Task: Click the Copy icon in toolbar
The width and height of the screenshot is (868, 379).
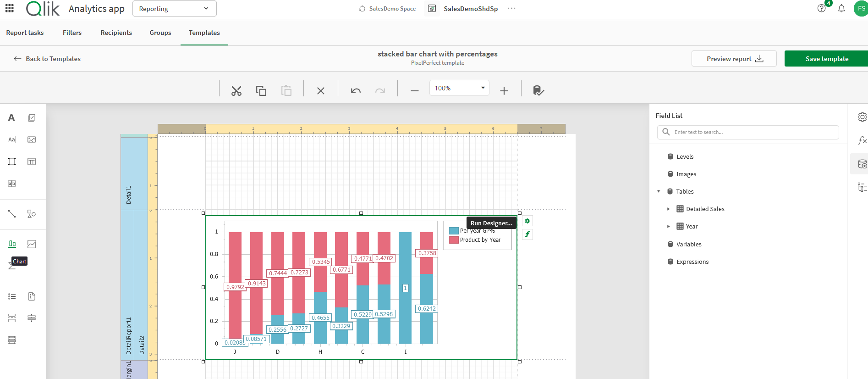Action: 261,91
